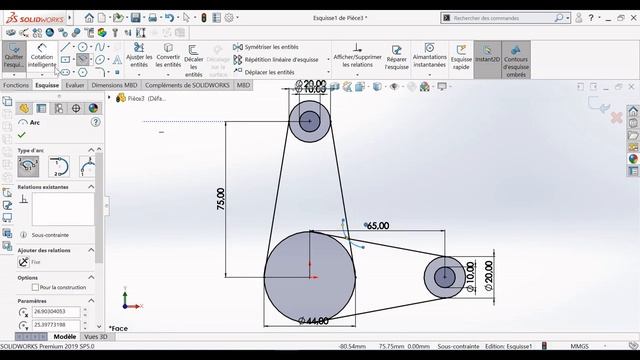Switch to the Dimensions MBD tab

pos(114,85)
